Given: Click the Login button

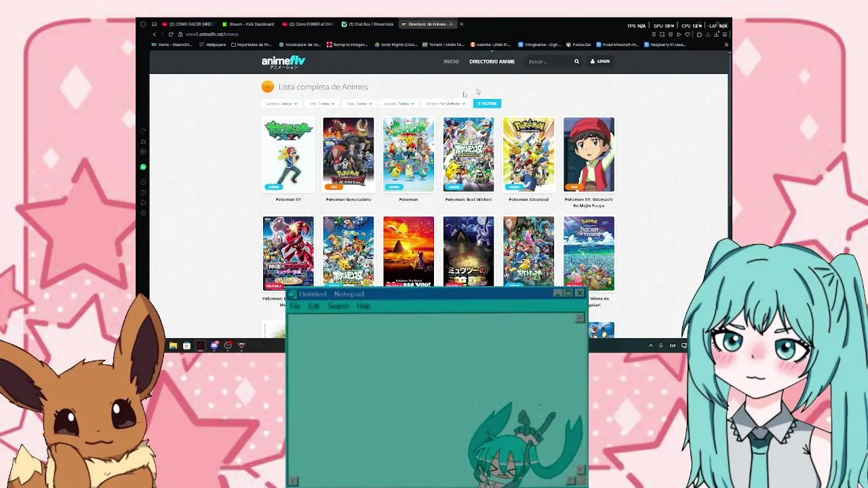Looking at the screenshot, I should pos(600,62).
